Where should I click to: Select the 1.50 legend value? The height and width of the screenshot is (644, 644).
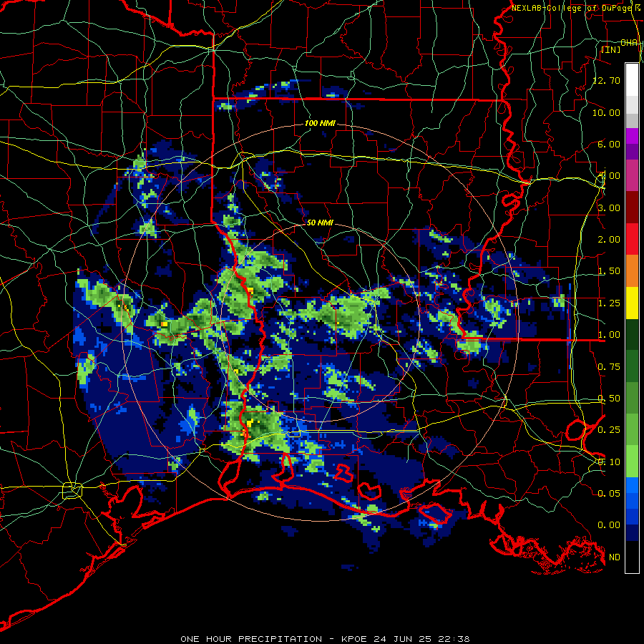click(609, 271)
